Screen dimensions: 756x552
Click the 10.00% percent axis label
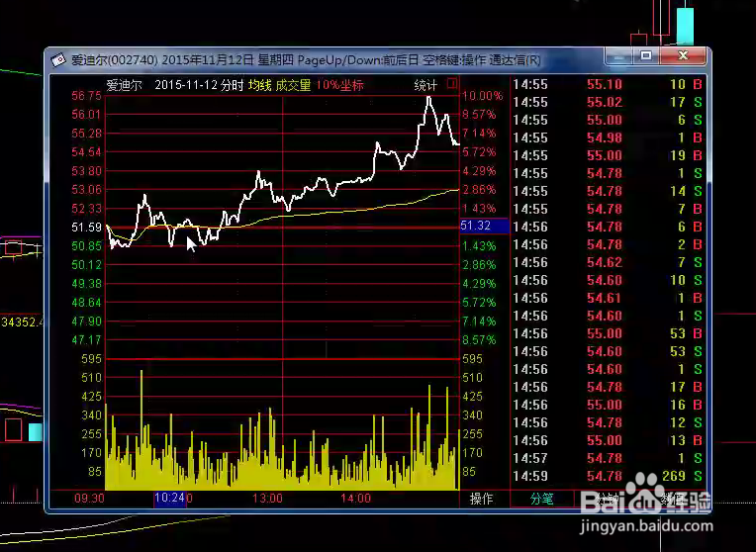482,95
